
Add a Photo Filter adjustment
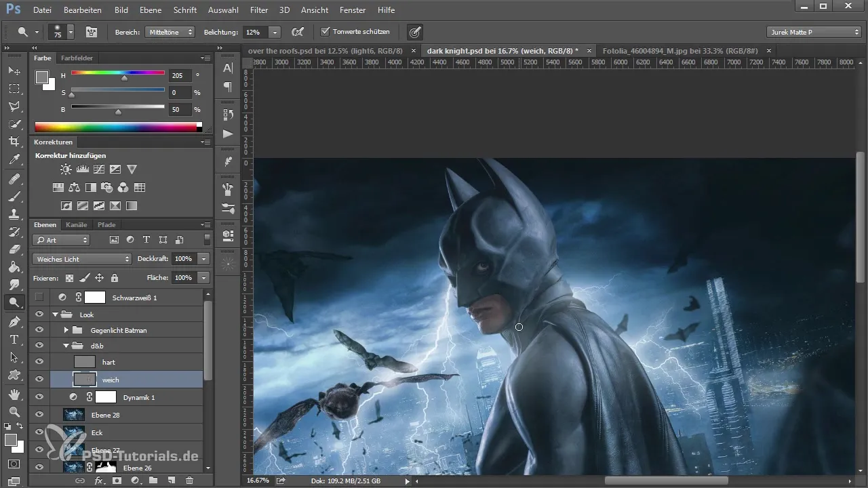[x=106, y=188]
